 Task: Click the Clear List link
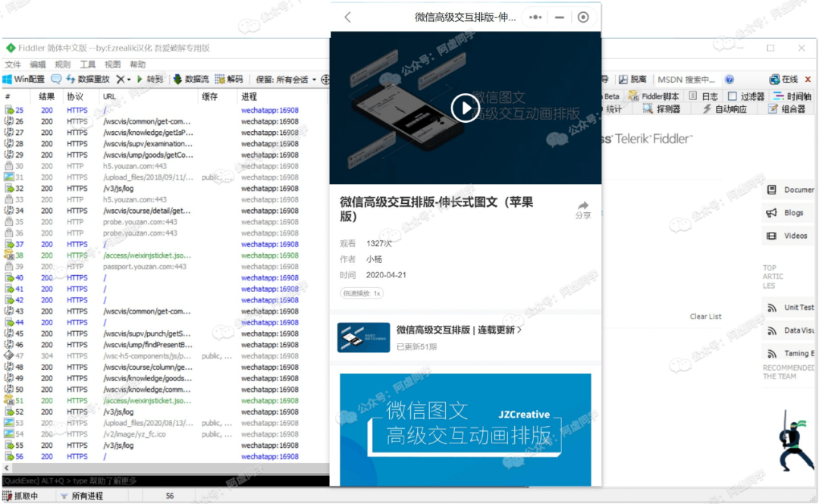(x=705, y=317)
